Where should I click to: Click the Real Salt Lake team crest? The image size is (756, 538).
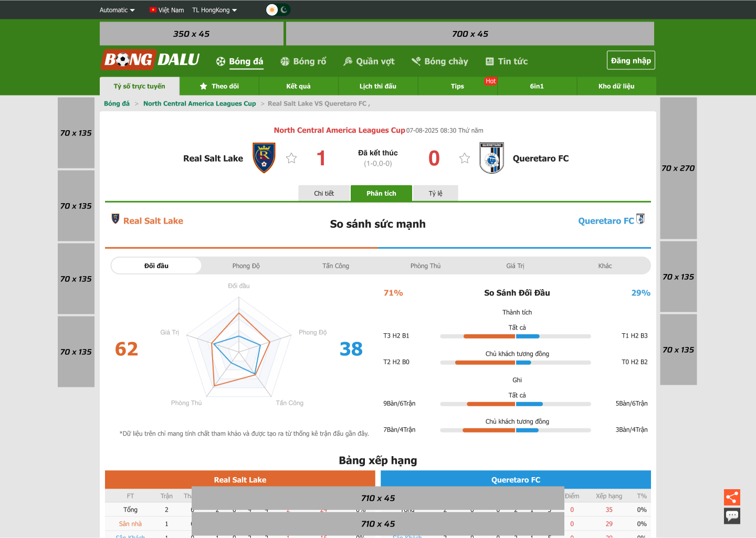264,158
